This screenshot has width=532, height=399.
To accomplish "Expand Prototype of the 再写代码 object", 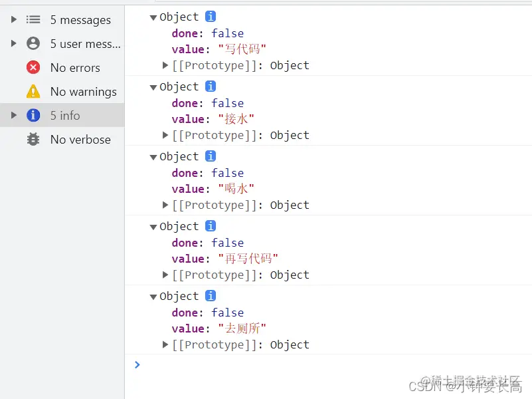I will point(165,275).
